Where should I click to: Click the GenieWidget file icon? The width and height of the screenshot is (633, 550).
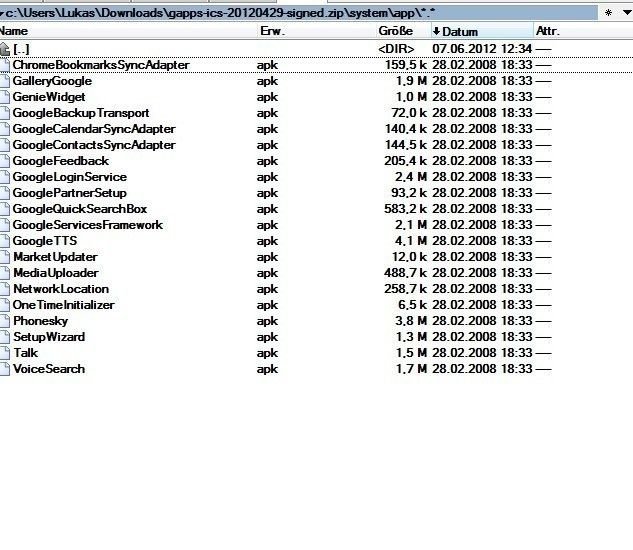tap(4, 97)
